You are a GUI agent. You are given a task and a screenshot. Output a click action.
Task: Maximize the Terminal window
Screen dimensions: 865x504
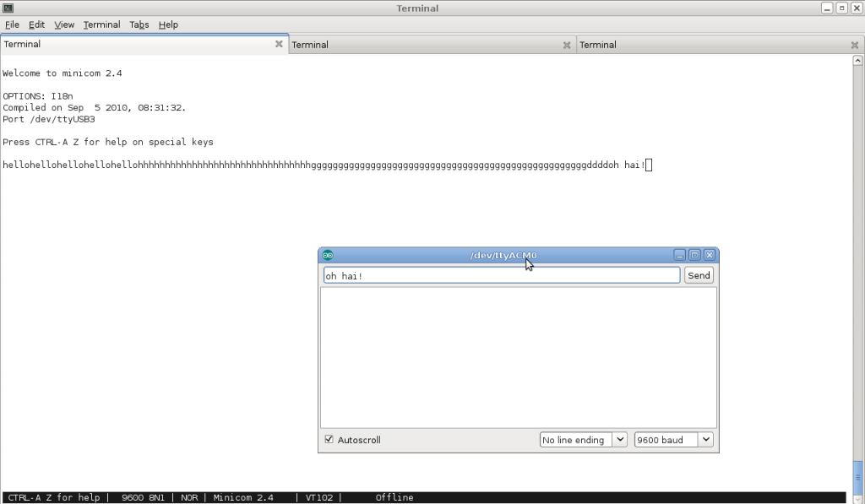842,8
